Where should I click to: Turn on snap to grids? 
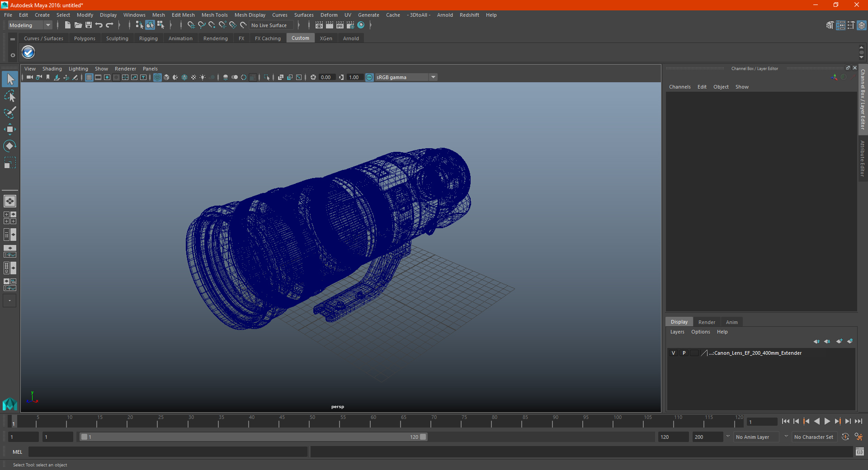tap(191, 25)
